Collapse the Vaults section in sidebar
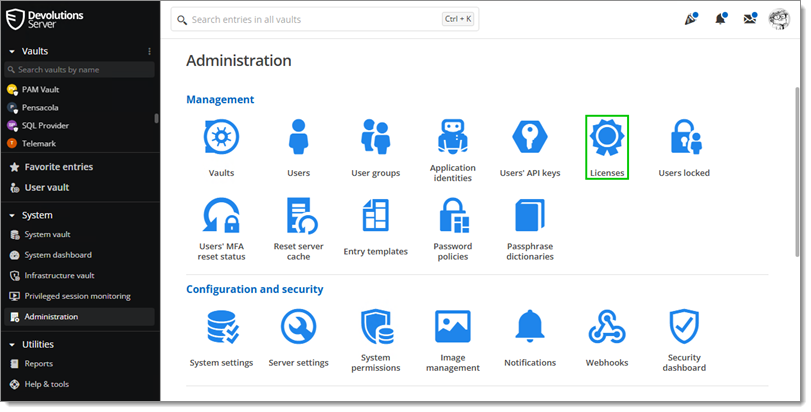The width and height of the screenshot is (811, 412). coord(12,51)
